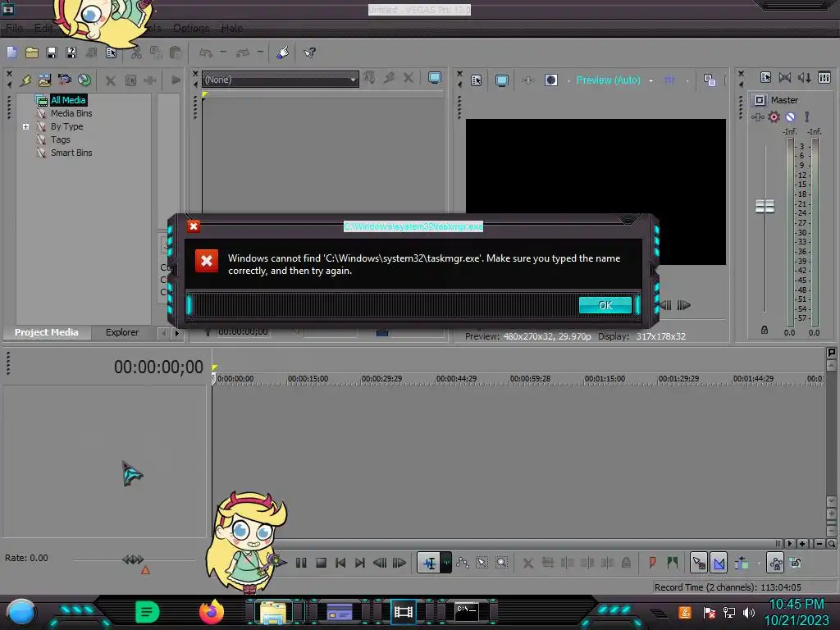
Task: Create a new project from the toolbar
Action: click(11, 52)
